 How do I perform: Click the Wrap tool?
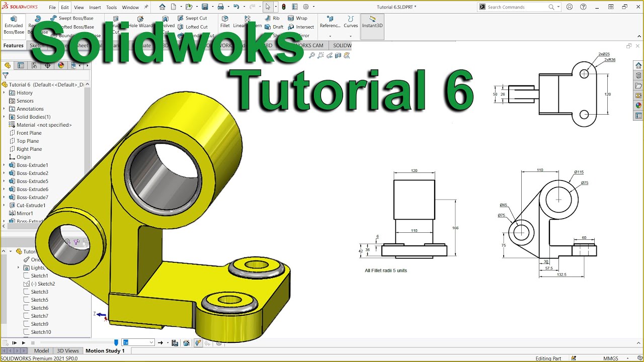[297, 18]
